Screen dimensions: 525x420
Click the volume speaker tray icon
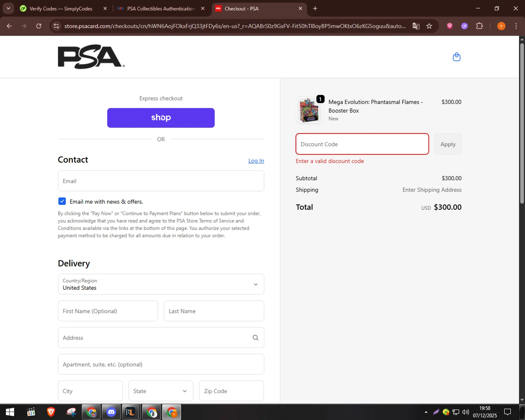[x=465, y=412]
